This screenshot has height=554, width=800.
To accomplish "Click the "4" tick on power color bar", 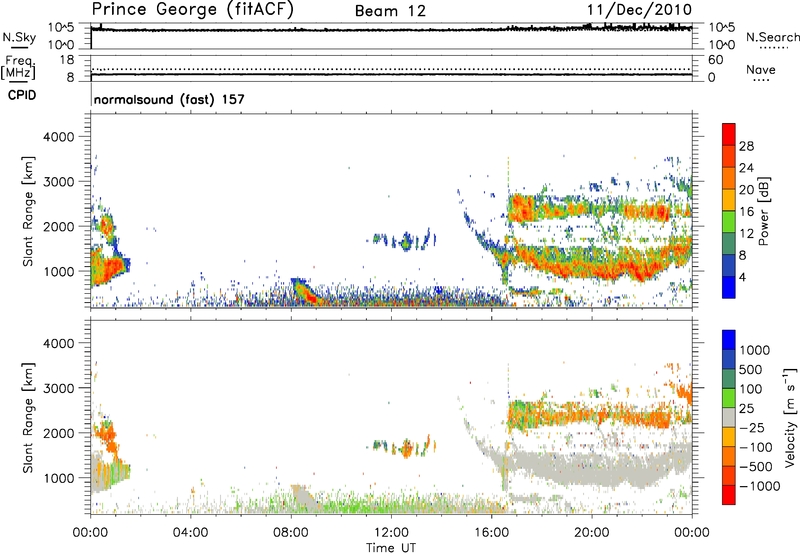I will (742, 277).
